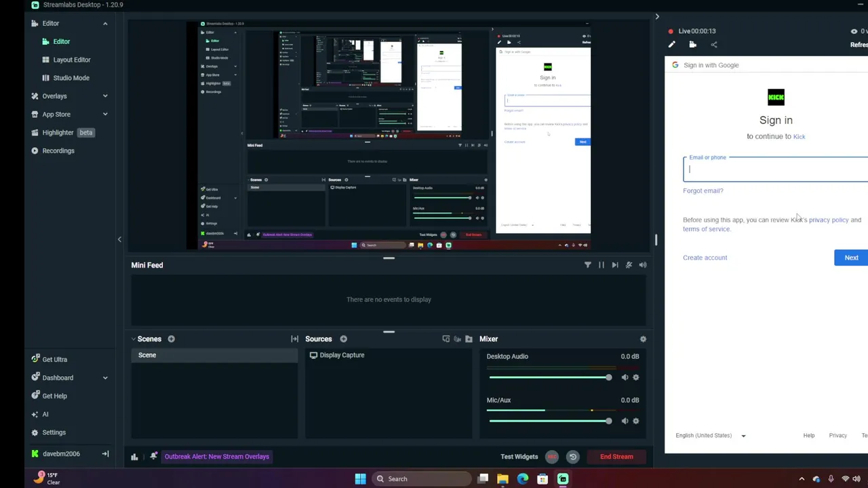868x488 pixels.
Task: Collapse the chat panel with top chevron
Action: [x=656, y=16]
